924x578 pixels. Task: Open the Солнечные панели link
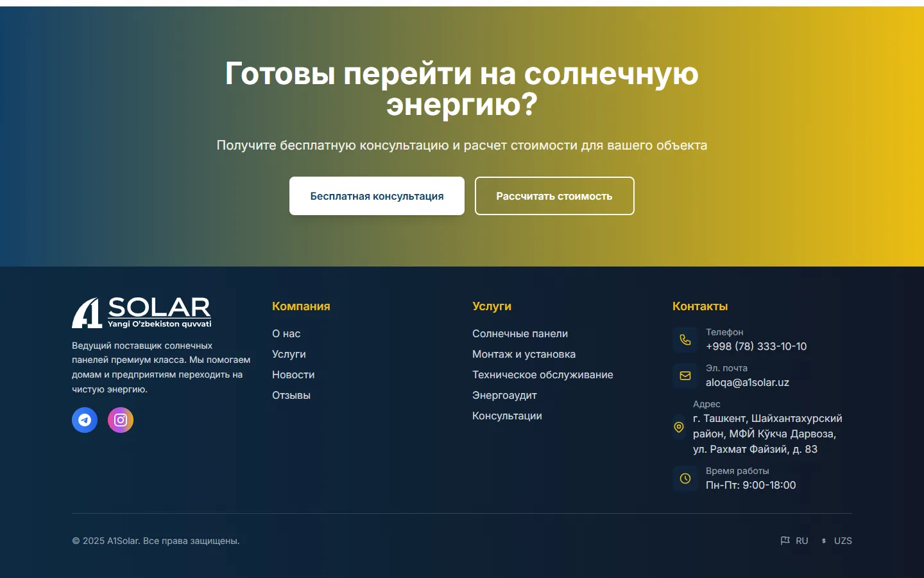tap(520, 333)
